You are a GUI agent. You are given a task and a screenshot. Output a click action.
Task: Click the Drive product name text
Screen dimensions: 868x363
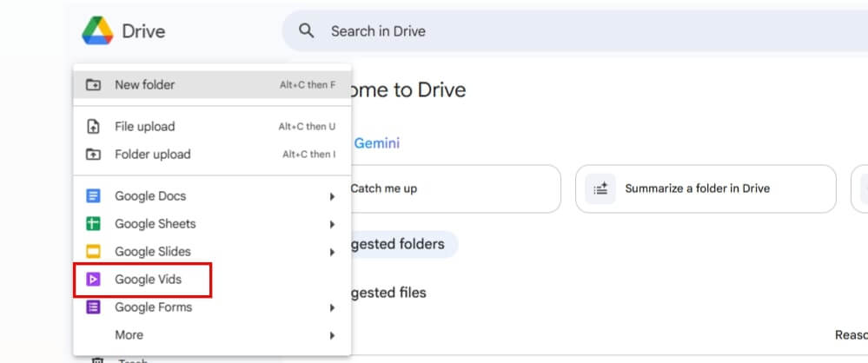(x=143, y=31)
